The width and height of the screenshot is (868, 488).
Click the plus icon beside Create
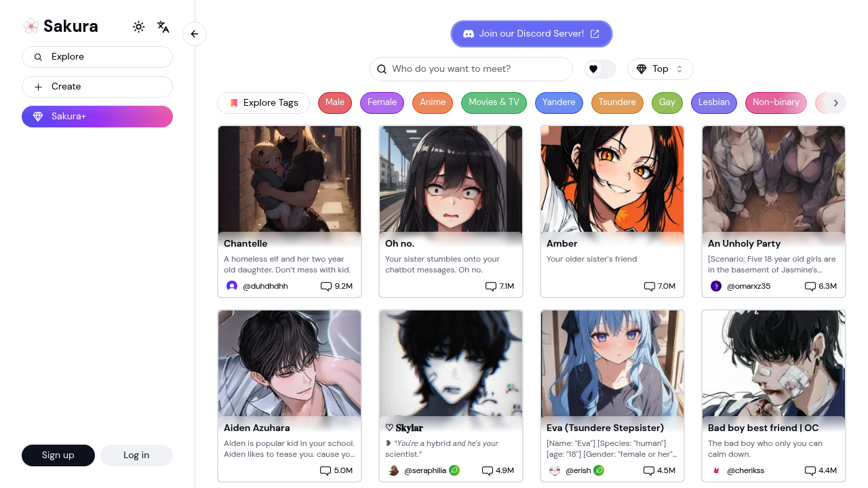(x=38, y=87)
